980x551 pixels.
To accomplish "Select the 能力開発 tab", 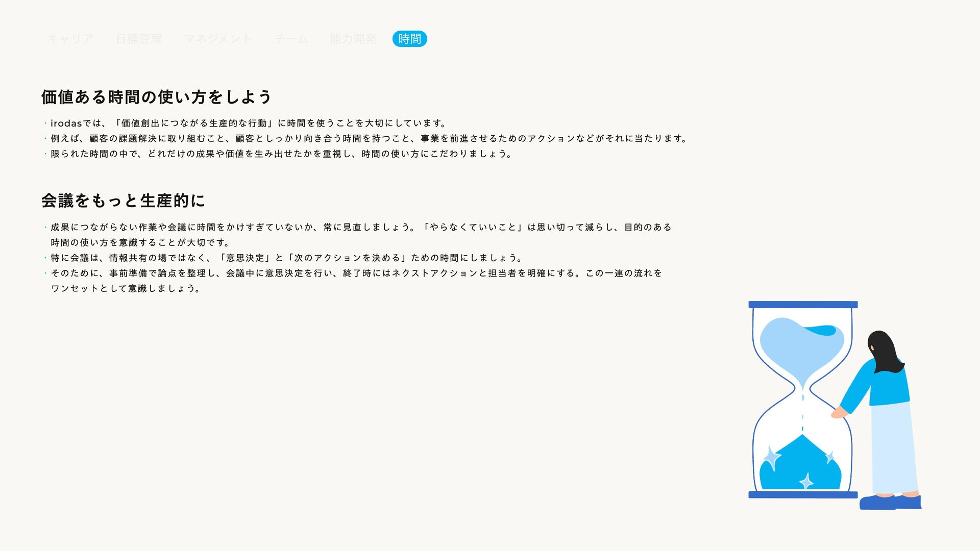I will [353, 39].
